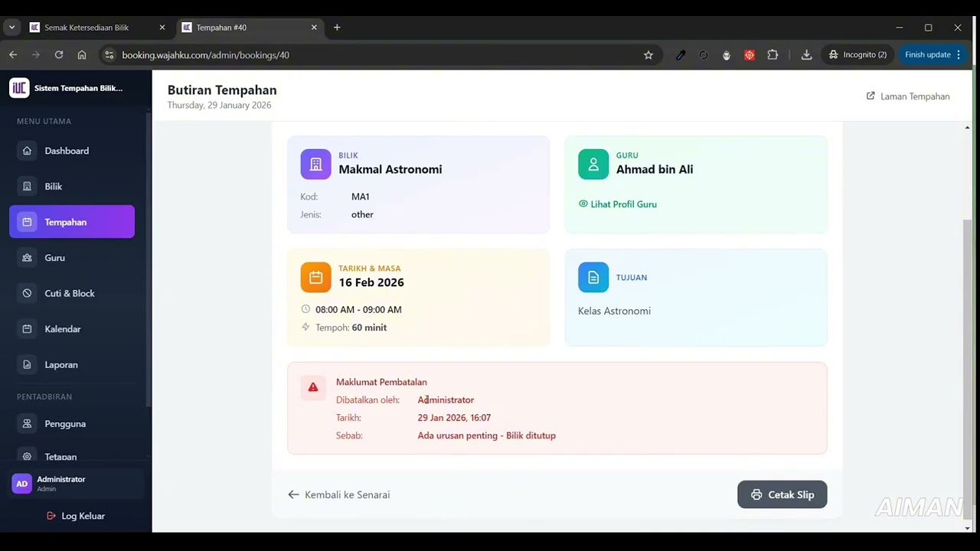The height and width of the screenshot is (551, 980).
Task: Open the Dashboard sidebar item
Action: pos(72,151)
